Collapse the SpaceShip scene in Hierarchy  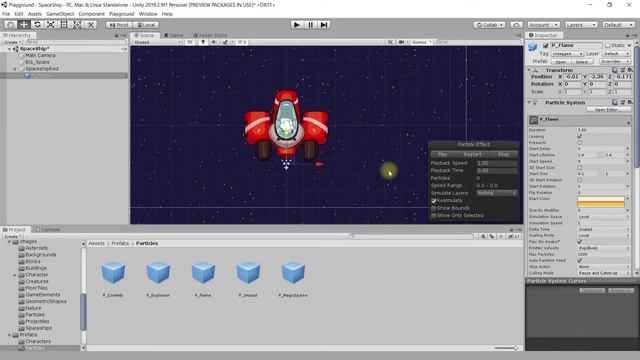pos(10,49)
